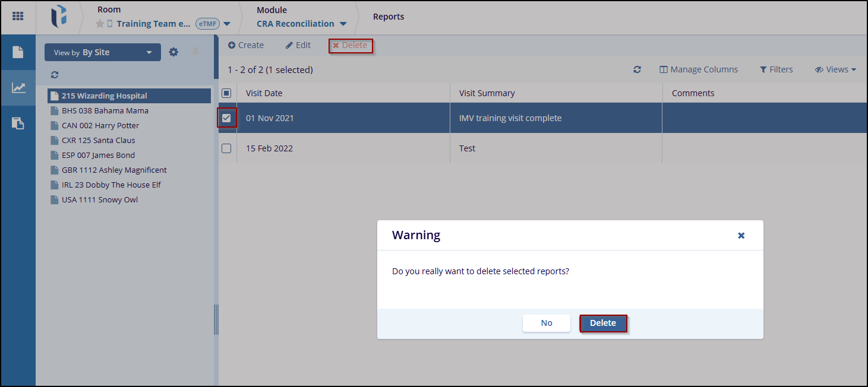Uncheck the 01 Nov 2021 report checkbox
868x387 pixels.
point(226,118)
